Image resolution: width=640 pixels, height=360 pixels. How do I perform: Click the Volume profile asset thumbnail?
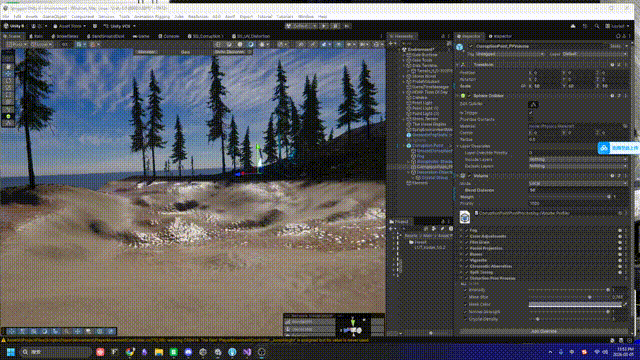tap(464, 217)
